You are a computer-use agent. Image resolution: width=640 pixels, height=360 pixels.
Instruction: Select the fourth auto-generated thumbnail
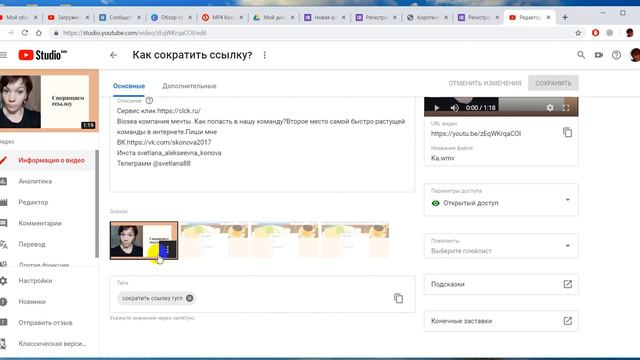tap(355, 240)
